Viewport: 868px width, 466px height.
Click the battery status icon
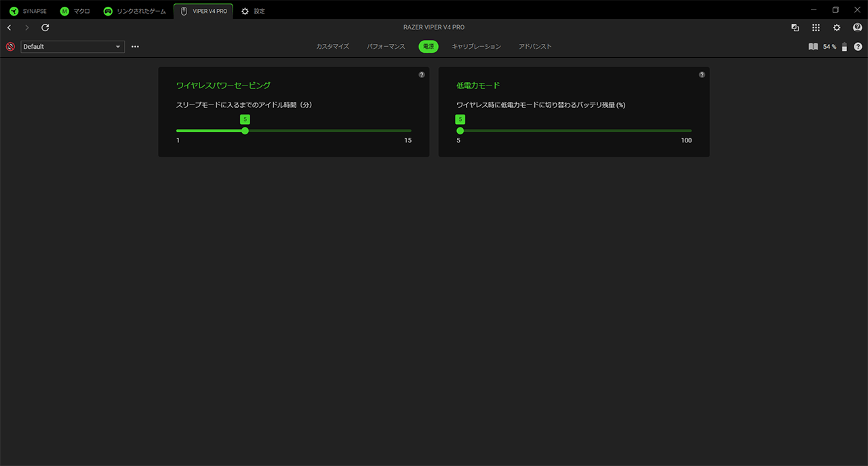coord(844,47)
